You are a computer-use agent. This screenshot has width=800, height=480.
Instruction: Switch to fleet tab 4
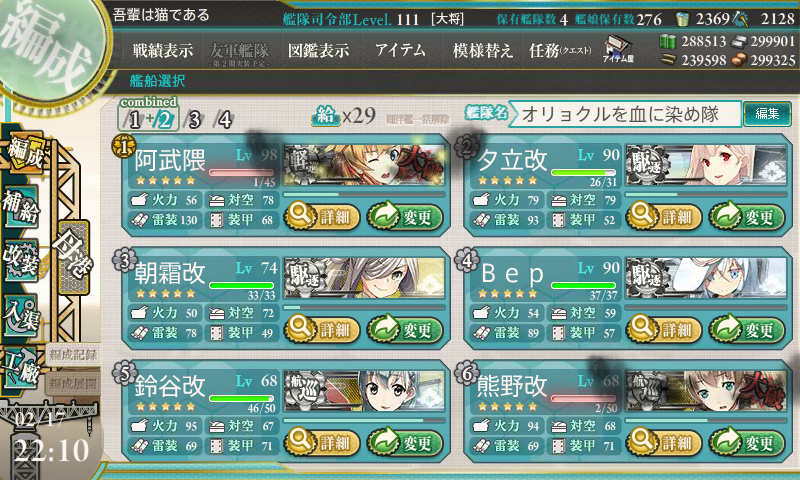pos(223,120)
